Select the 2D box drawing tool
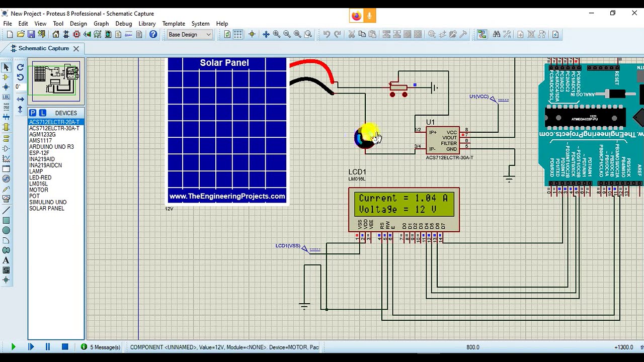Viewport: 644px width, 362px height. click(6, 220)
